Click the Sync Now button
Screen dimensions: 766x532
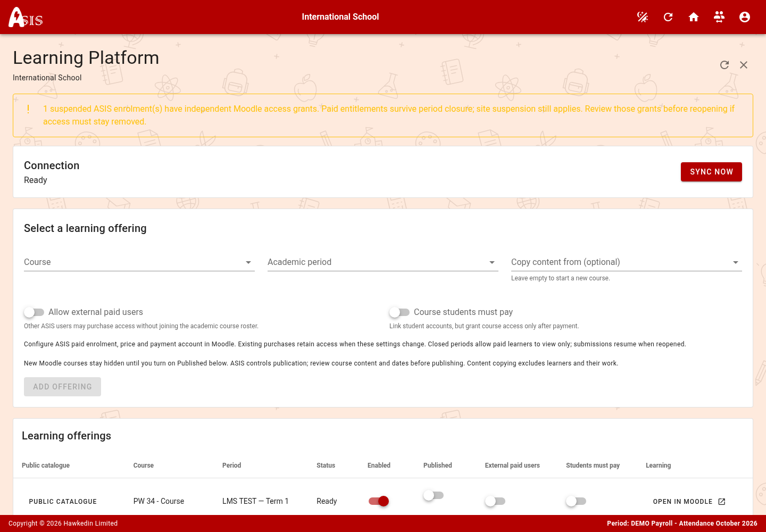(711, 172)
